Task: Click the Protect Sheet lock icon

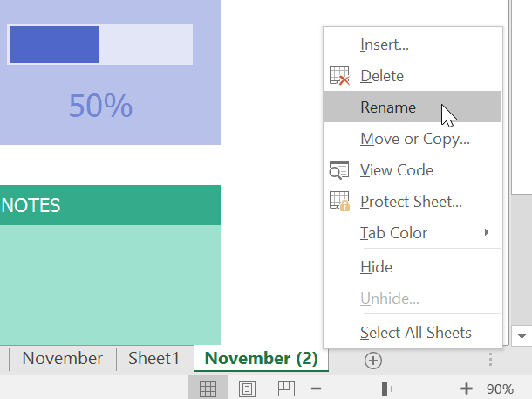Action: pyautogui.click(x=339, y=202)
